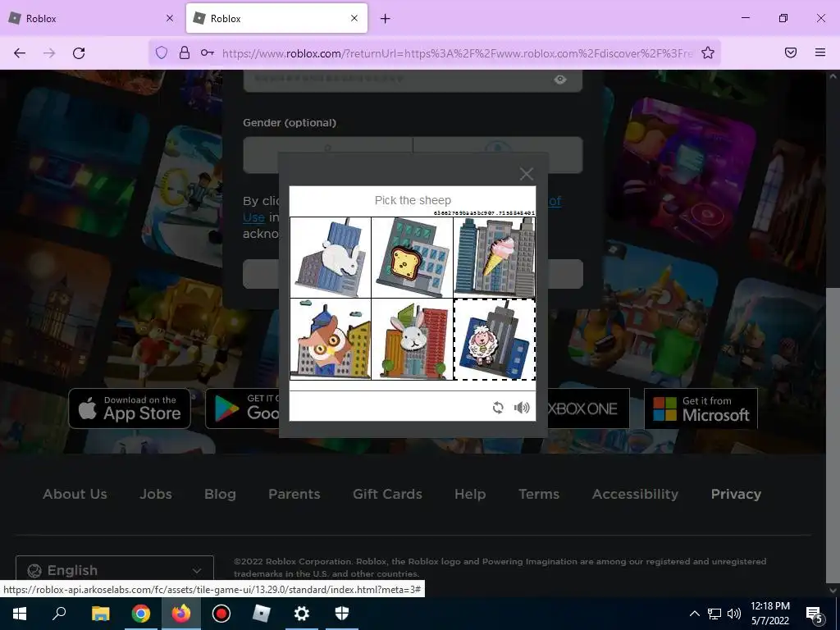The image size is (840, 630).
Task: Open File Explorer from the taskbar
Action: click(100, 614)
